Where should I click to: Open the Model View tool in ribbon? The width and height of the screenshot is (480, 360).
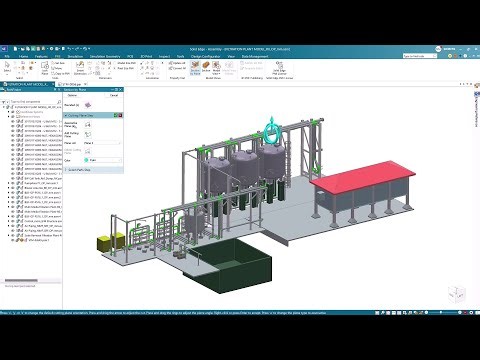(x=216, y=68)
